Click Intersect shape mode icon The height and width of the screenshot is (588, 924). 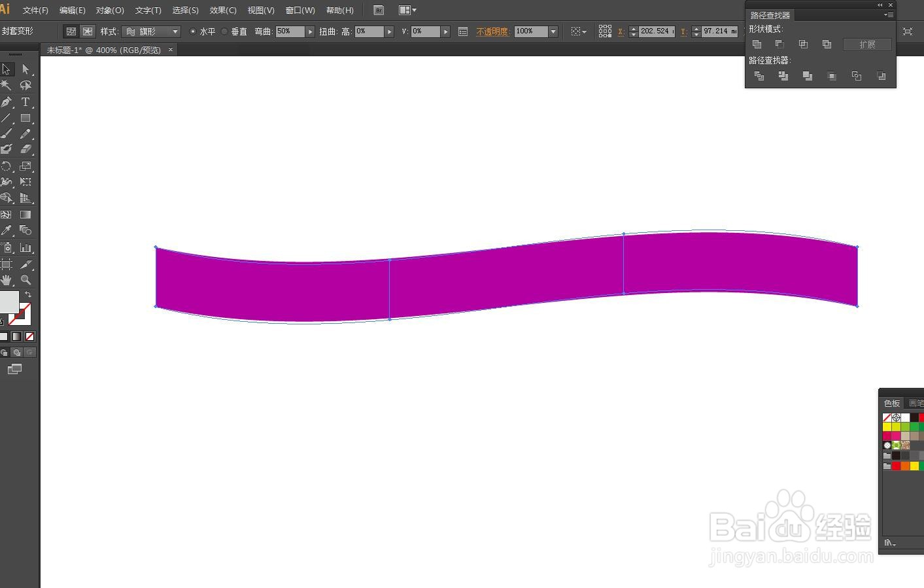pyautogui.click(x=803, y=44)
